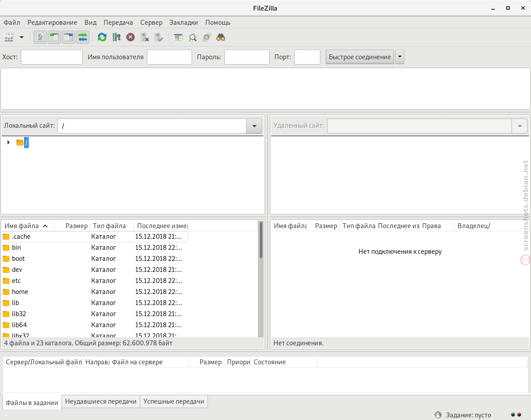The height and width of the screenshot is (420, 531).
Task: Open the quick connect history dropdown
Action: coord(400,57)
